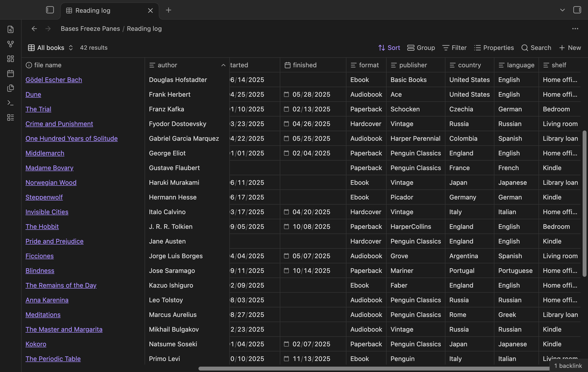Click the file name column header

(83, 65)
